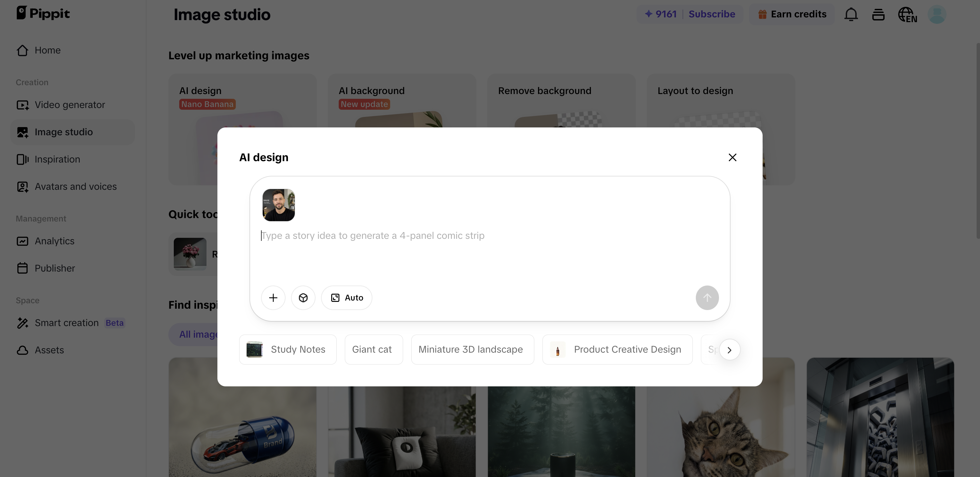
Task: Open the notifications bell
Action: tap(851, 14)
